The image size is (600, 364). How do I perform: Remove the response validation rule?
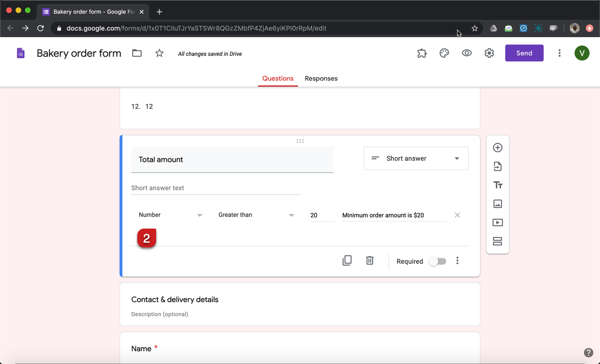click(457, 215)
